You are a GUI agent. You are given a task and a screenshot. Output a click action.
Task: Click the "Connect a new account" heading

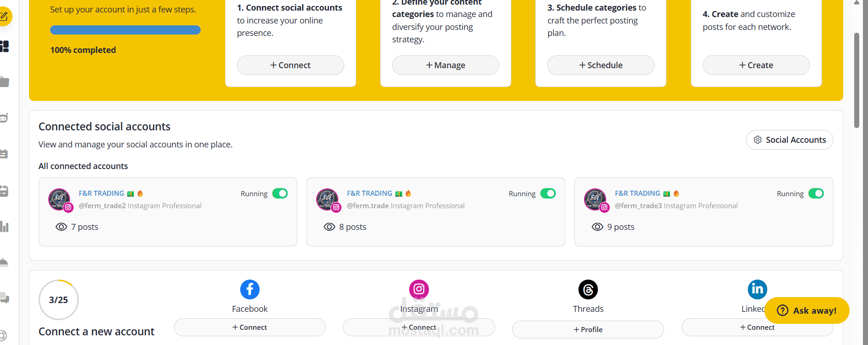pos(97,331)
